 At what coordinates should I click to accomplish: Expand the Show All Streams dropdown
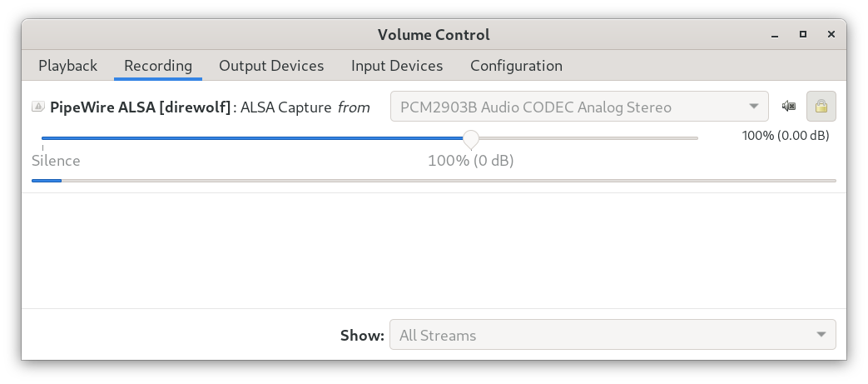613,336
